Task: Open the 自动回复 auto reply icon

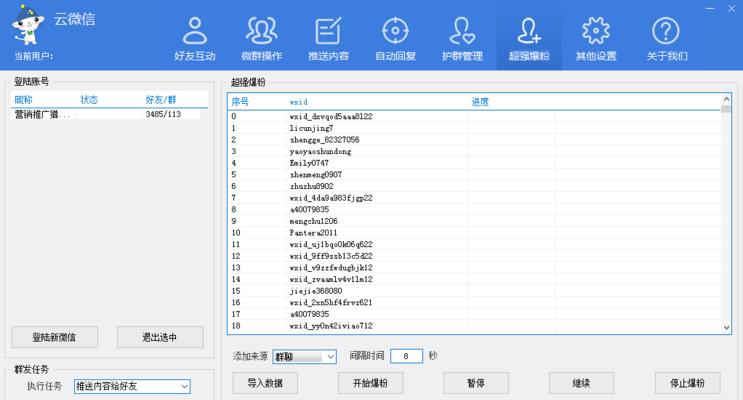Action: (x=395, y=31)
